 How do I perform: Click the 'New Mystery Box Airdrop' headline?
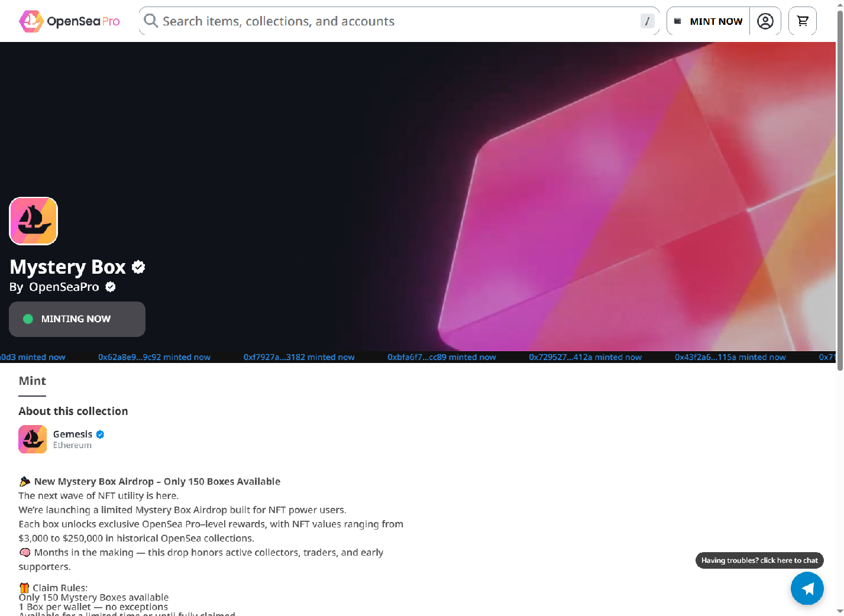coord(157,482)
